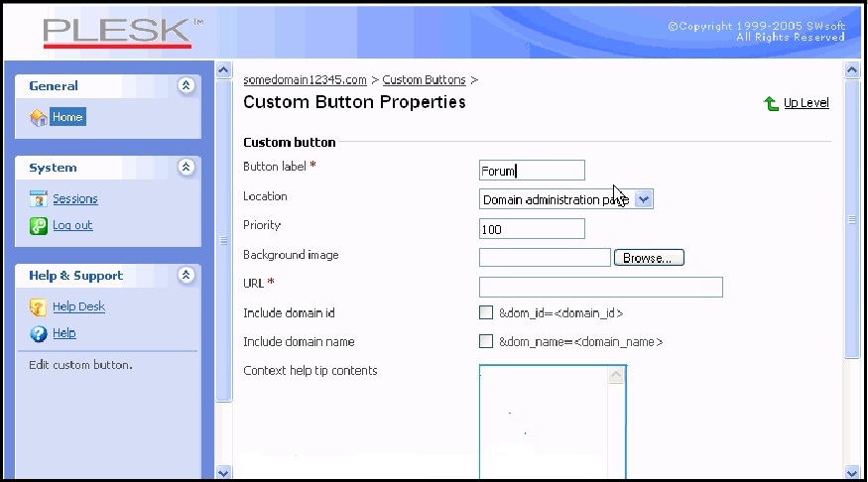Click the left panel scroll up arrow
This screenshot has height=482, width=868.
coord(223,70)
